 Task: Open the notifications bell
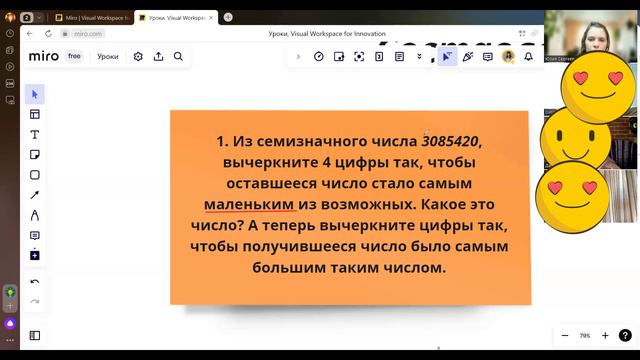tap(529, 56)
